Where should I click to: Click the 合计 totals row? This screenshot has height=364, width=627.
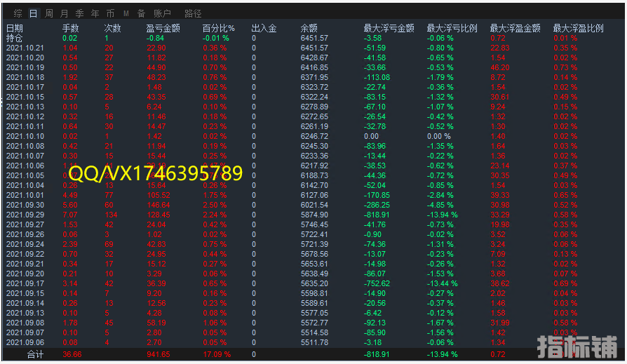click(x=35, y=355)
